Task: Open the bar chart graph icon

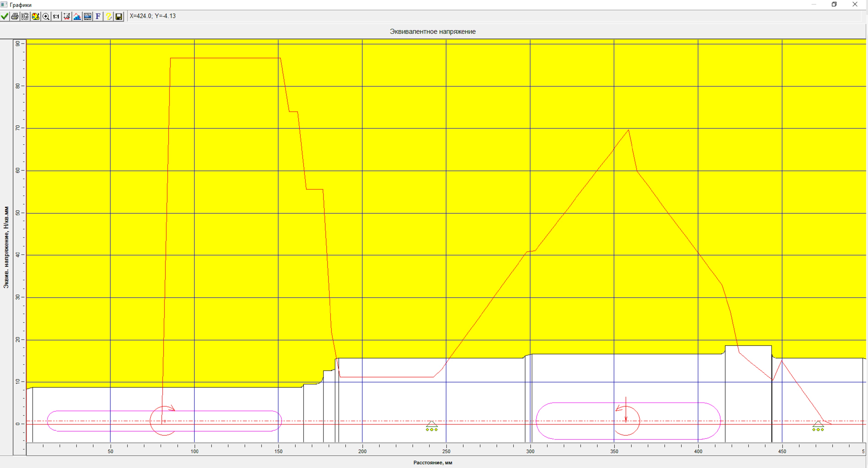Action: (77, 16)
